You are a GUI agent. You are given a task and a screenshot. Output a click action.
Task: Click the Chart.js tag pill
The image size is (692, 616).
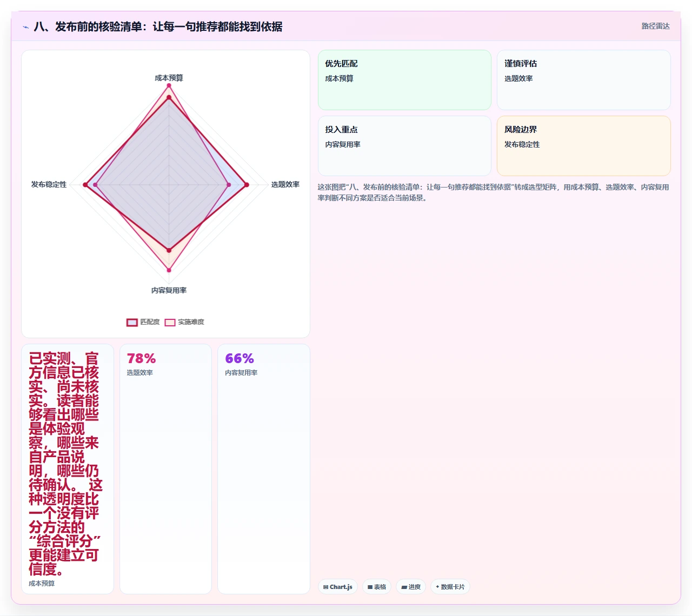click(x=338, y=587)
